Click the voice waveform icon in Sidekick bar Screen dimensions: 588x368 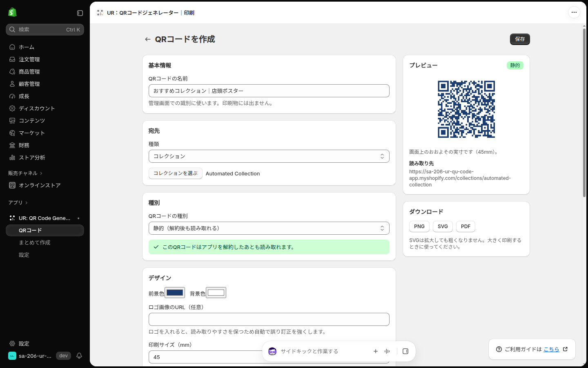(387, 351)
